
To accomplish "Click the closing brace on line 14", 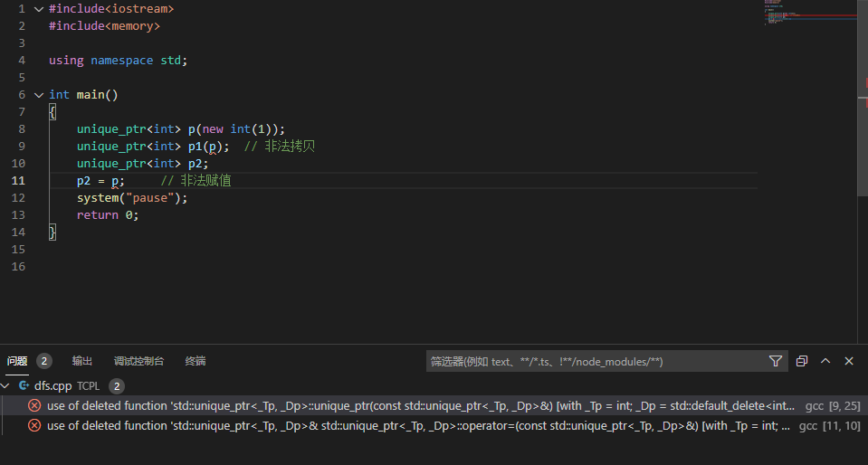I will pyautogui.click(x=52, y=232).
